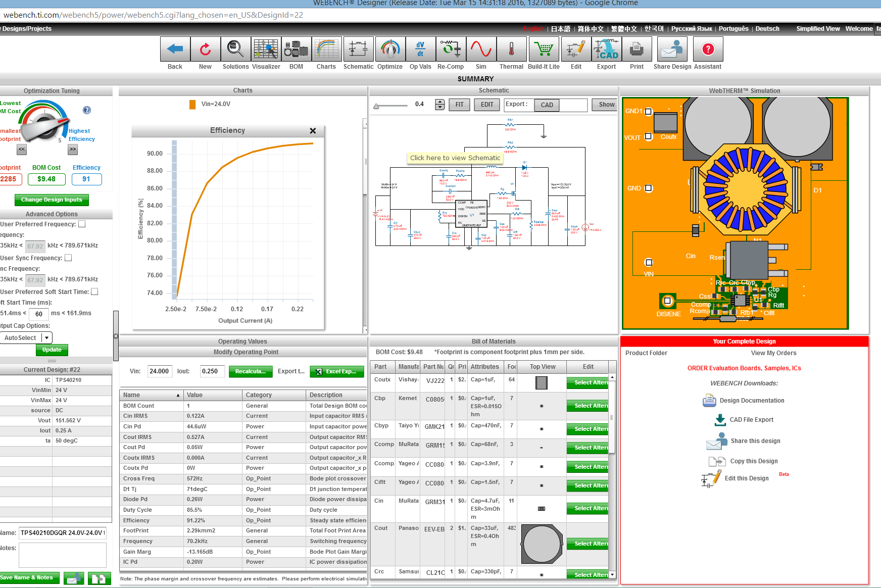This screenshot has height=588, width=881.
Task: Move optimization knob left with << button
Action: (x=21, y=150)
